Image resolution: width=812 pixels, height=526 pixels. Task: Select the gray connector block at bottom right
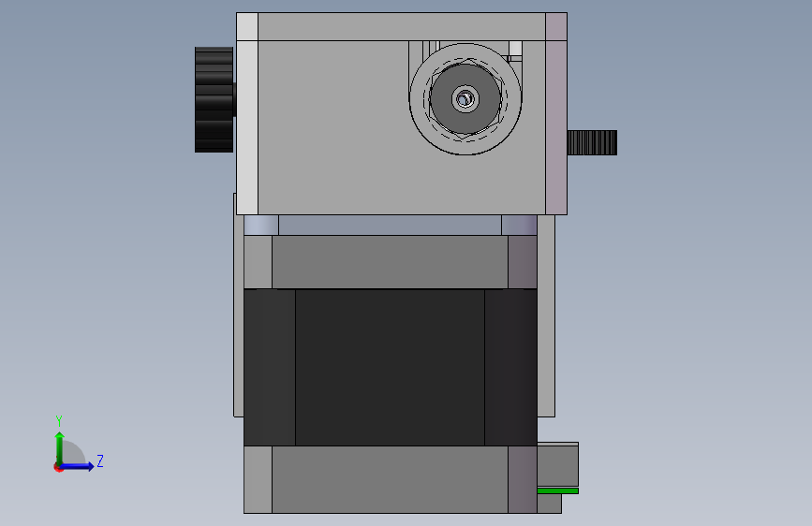click(558, 466)
